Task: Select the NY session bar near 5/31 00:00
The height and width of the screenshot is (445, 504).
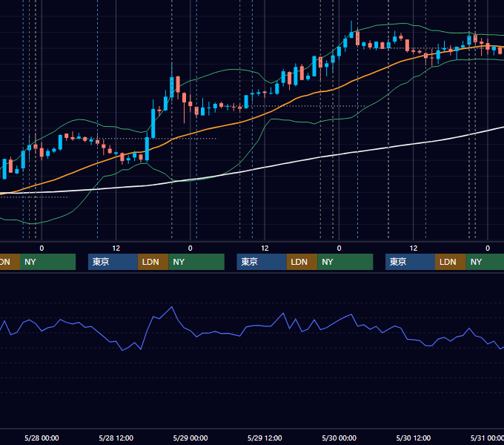Action: click(485, 262)
